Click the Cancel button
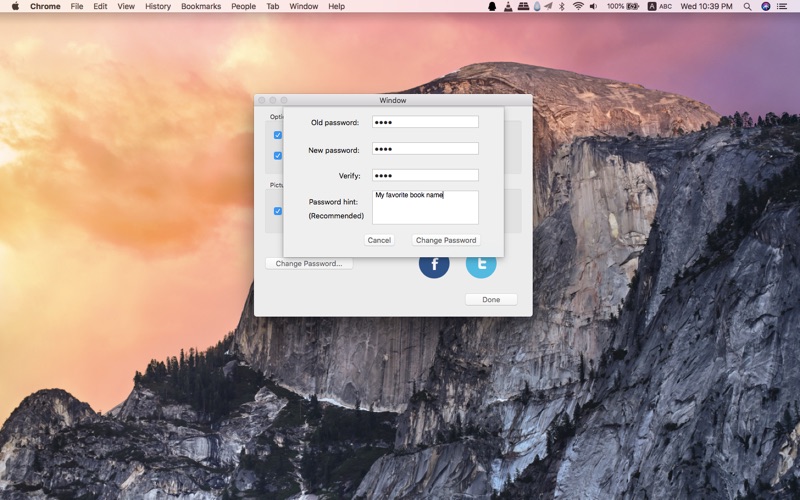Screen dimensions: 800x500 [379, 240]
